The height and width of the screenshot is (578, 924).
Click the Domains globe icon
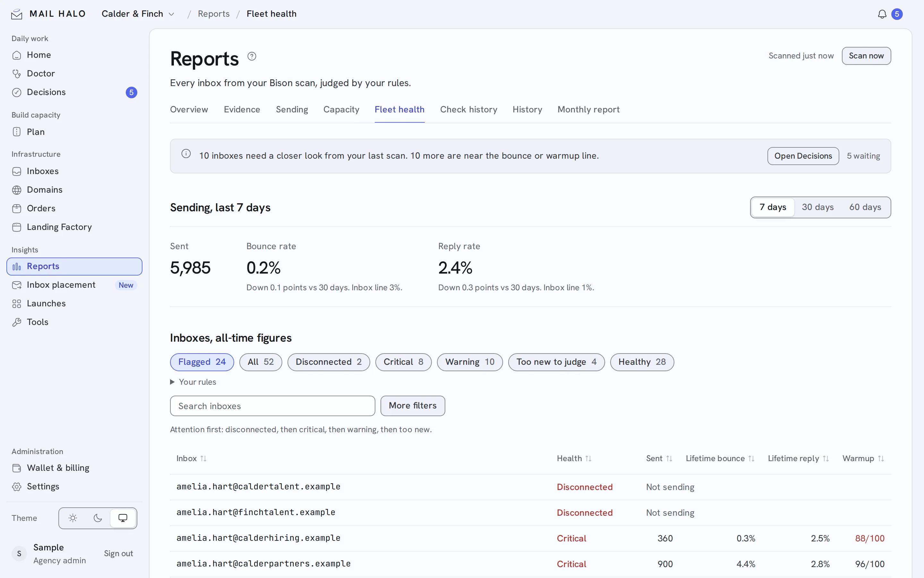click(x=16, y=190)
